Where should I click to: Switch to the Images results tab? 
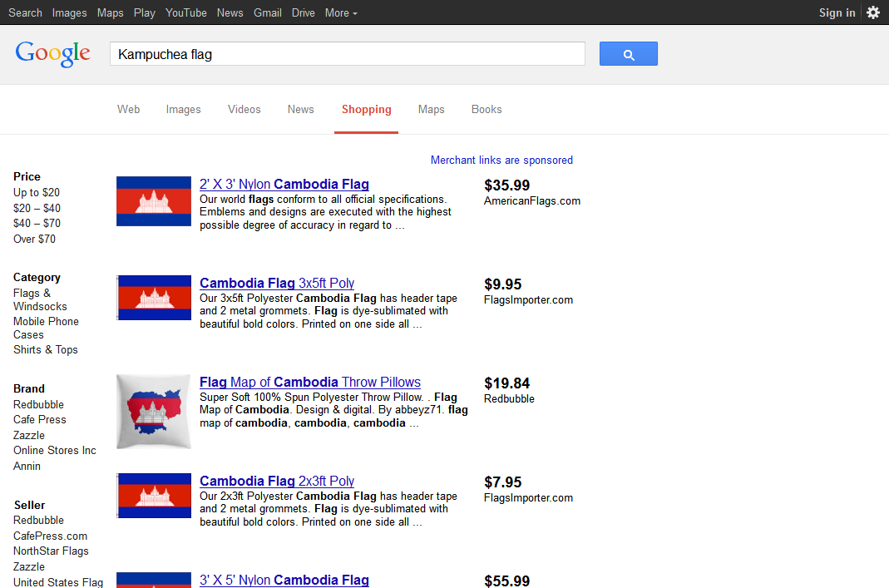183,110
